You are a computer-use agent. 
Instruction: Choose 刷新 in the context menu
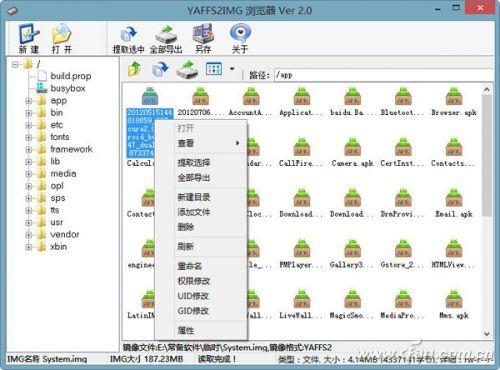(201, 247)
